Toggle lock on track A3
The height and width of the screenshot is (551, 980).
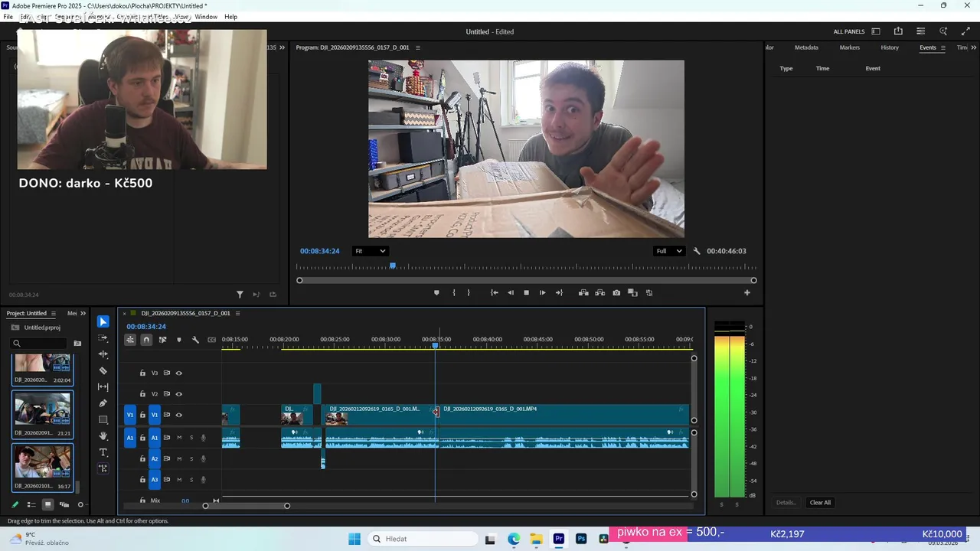pyautogui.click(x=142, y=480)
